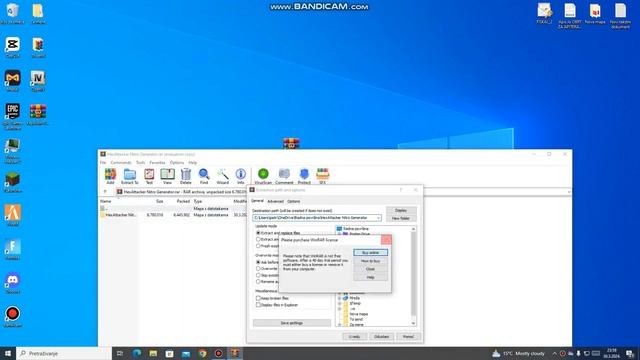Open Microsoft Edge from the taskbar

(x=137, y=353)
